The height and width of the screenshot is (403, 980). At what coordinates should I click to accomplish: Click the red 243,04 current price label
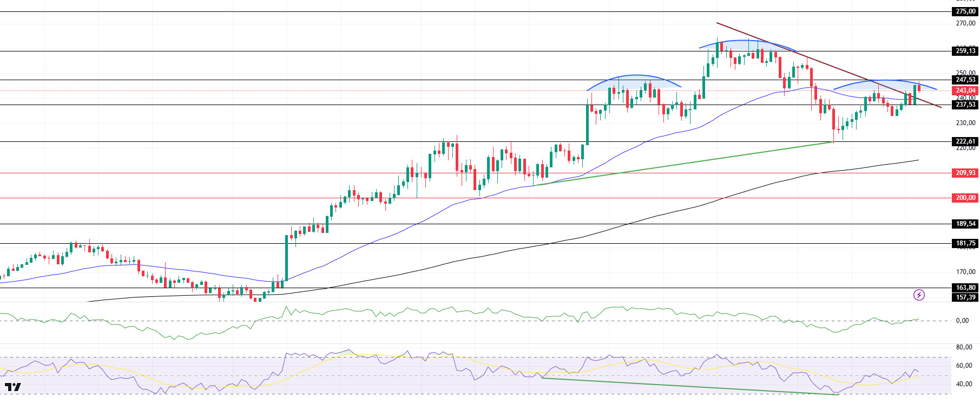point(965,90)
